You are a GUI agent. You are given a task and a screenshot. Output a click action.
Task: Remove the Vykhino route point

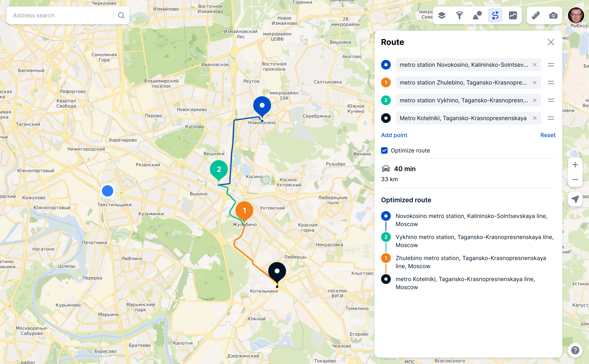(535, 100)
